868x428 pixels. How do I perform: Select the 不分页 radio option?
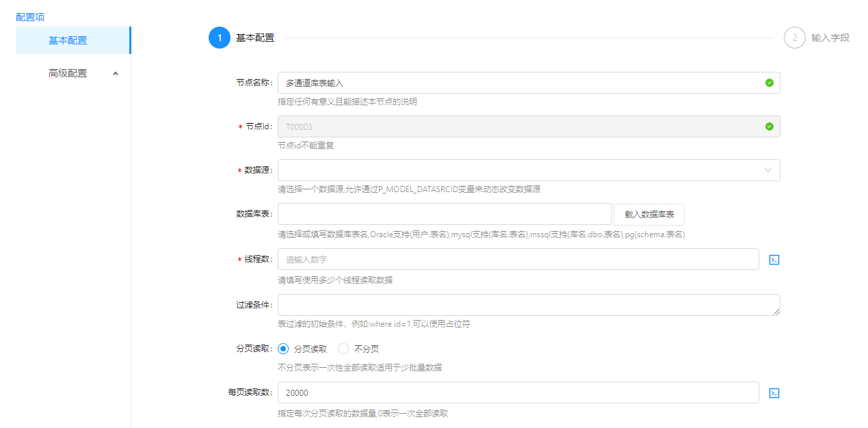[x=344, y=349]
